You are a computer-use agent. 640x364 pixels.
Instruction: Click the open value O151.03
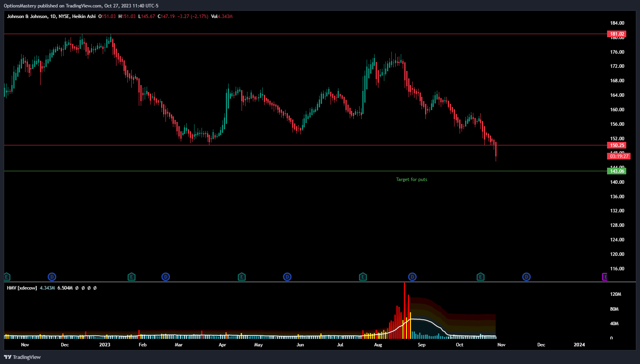point(107,16)
